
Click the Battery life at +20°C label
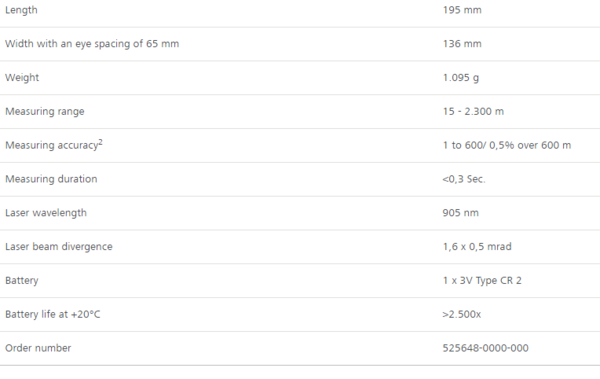click(x=52, y=314)
